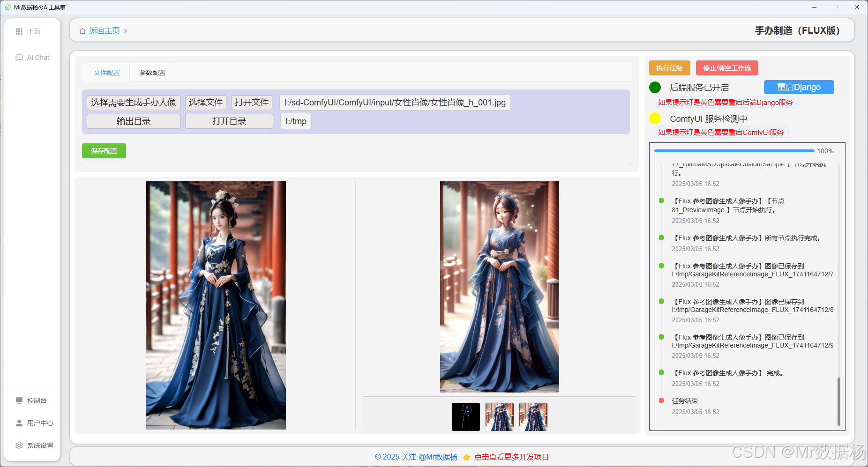Click the source portrait photo on left
Screen dimensions: 868x467
click(216, 305)
